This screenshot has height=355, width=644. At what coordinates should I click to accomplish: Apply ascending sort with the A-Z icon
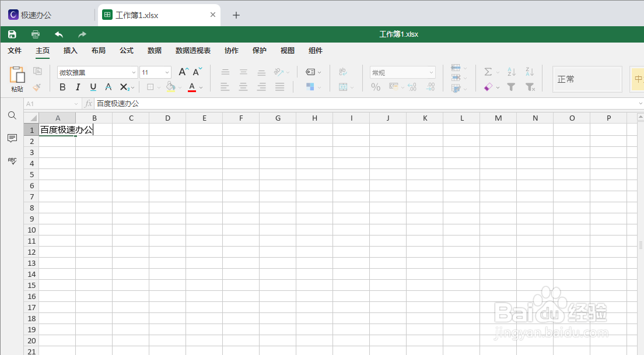tap(511, 72)
